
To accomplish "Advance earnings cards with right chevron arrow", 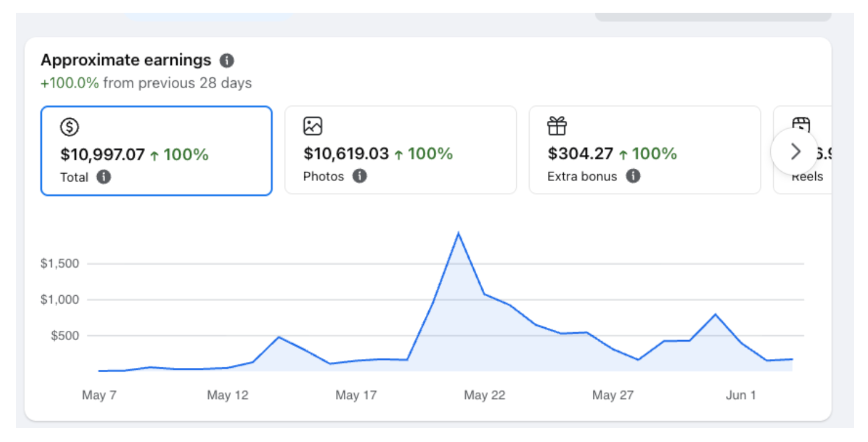I will [795, 152].
